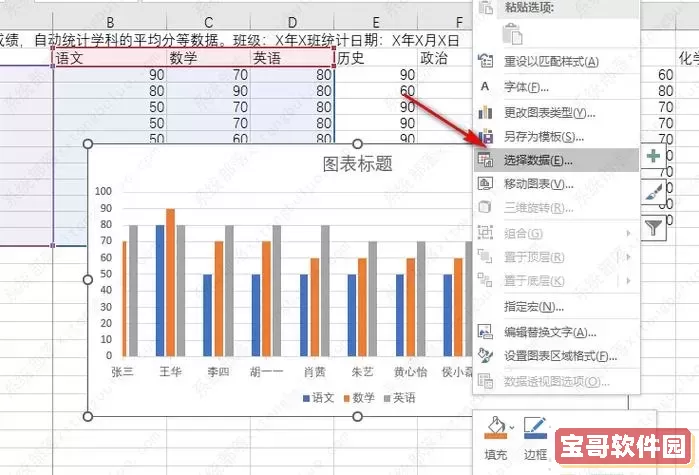Click the 政治 header cell
Screen dimensions: 699x475
446,58
